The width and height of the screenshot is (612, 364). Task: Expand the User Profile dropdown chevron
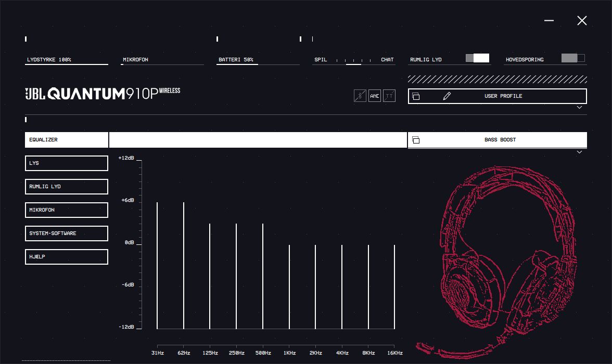(x=579, y=107)
